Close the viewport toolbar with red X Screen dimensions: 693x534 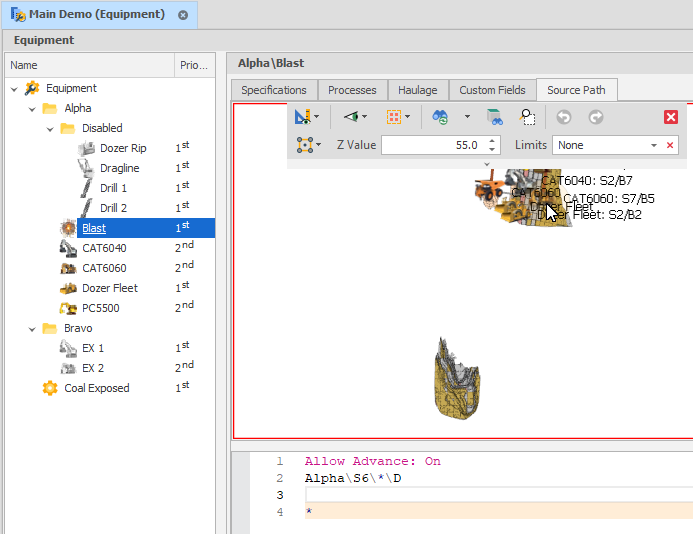pyautogui.click(x=671, y=117)
